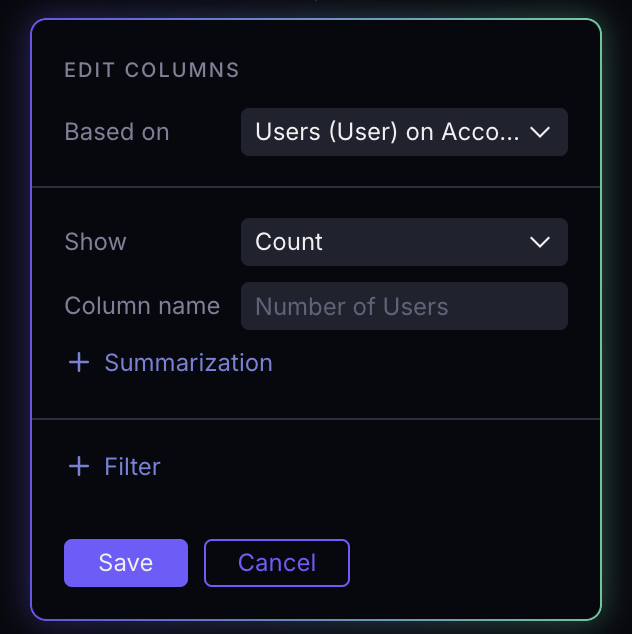Click the Count value text
632x634 pixels.
pos(289,242)
